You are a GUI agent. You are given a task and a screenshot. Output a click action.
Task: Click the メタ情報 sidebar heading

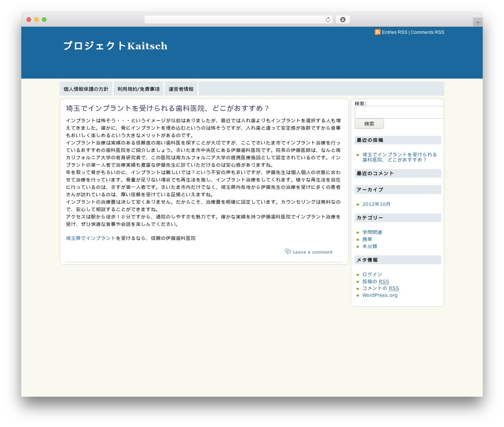398,260
